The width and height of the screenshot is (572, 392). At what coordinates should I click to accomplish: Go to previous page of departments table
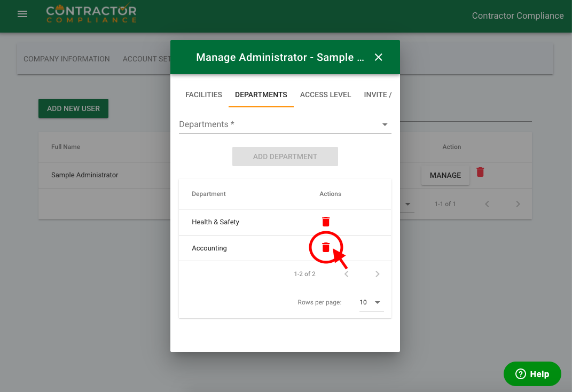(346, 274)
